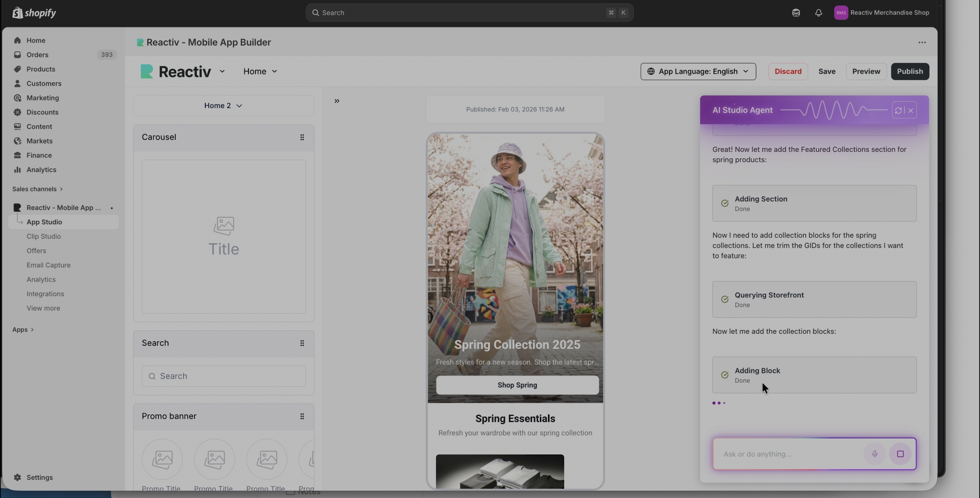Image resolution: width=980 pixels, height=498 pixels.
Task: Click the Adding Block Done status card
Action: pos(814,375)
